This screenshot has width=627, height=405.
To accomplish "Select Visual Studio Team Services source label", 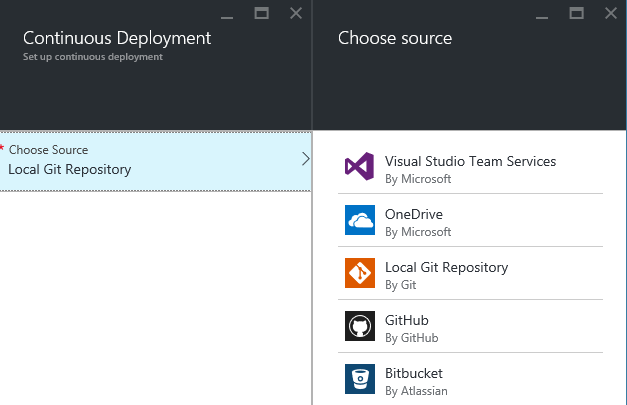I will 470,161.
